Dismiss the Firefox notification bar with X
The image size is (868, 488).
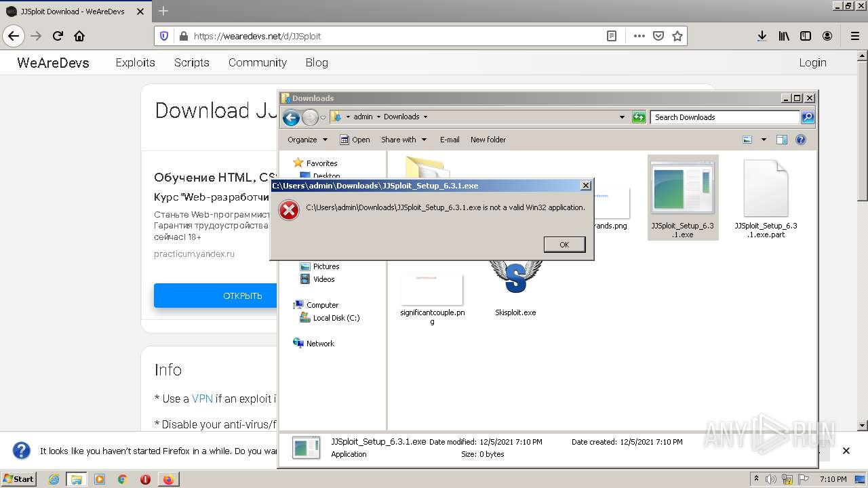[x=846, y=451]
